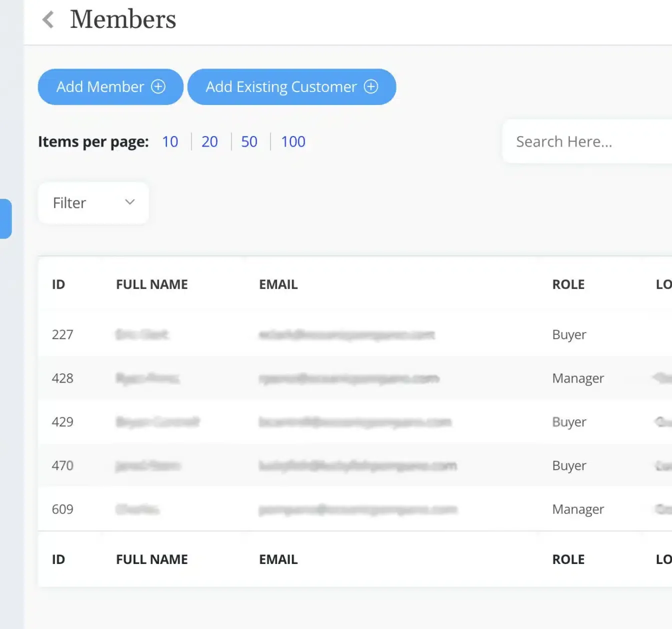Set items per page to 10
The width and height of the screenshot is (672, 629).
pyautogui.click(x=170, y=142)
